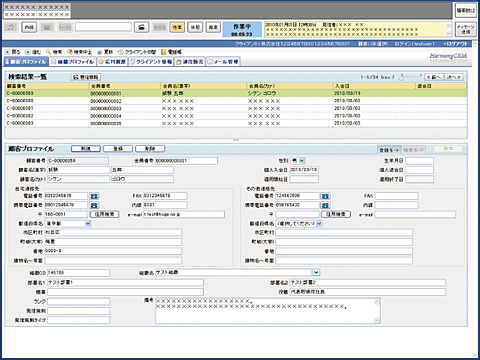Screen dimensions: 480x360
Task: Click the 登録 button in customer profile
Action: click(118, 149)
